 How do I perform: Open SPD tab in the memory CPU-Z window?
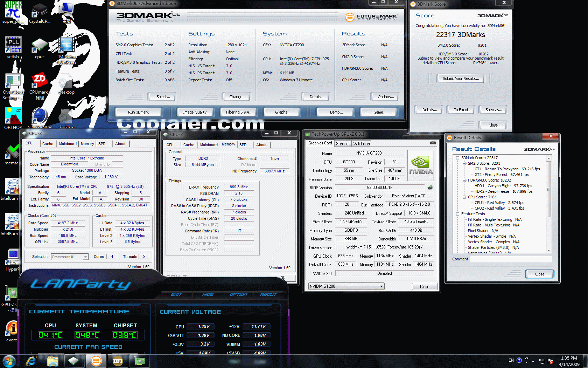(243, 145)
